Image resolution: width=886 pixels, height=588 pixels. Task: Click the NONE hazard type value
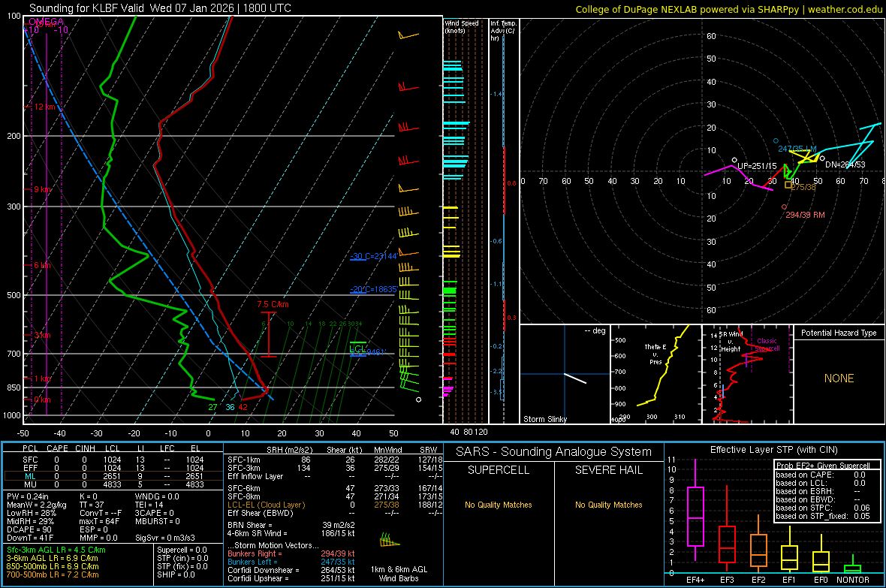click(839, 378)
